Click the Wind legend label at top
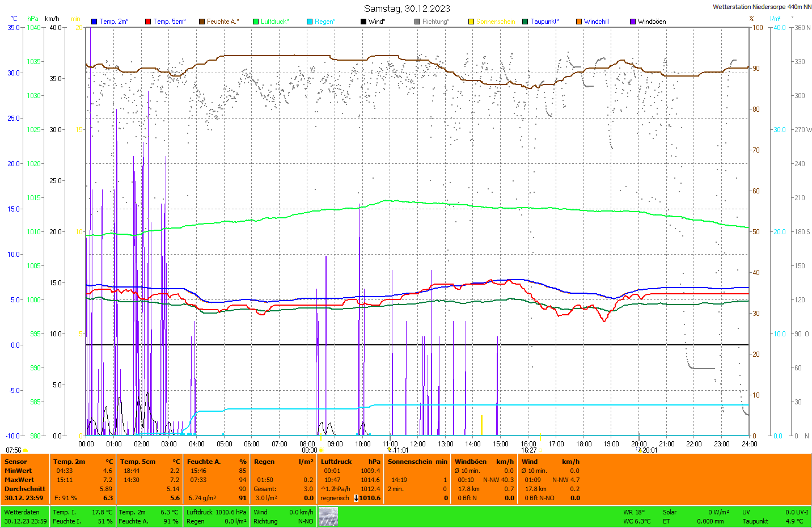This screenshot has width=812, height=528. [x=377, y=22]
